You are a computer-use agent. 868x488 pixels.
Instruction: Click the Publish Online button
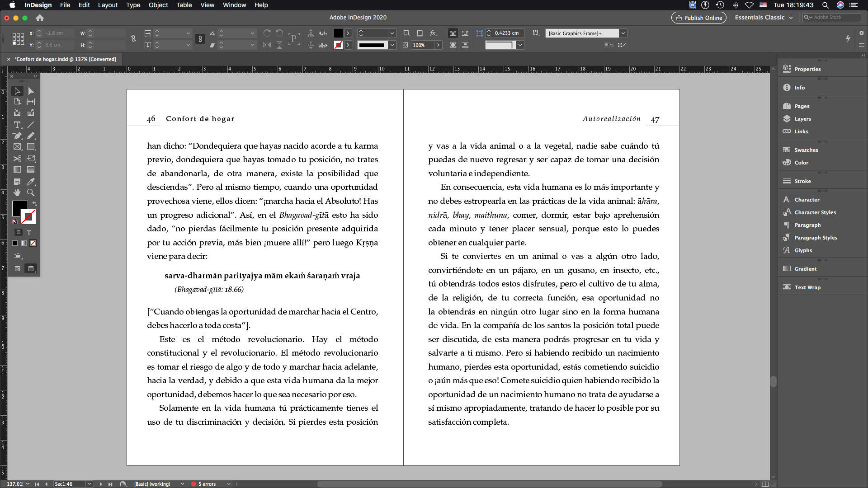[x=698, y=18]
